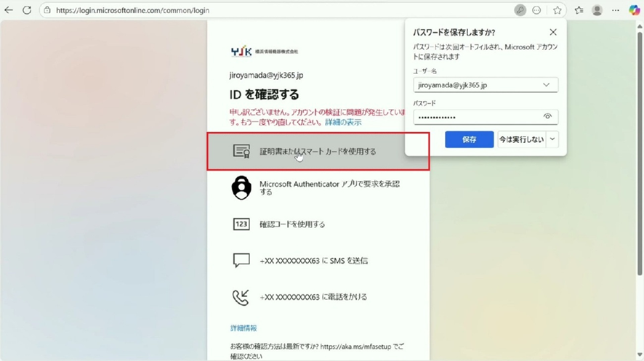Select 証明書またはスマート カードを使用する option

click(x=318, y=151)
